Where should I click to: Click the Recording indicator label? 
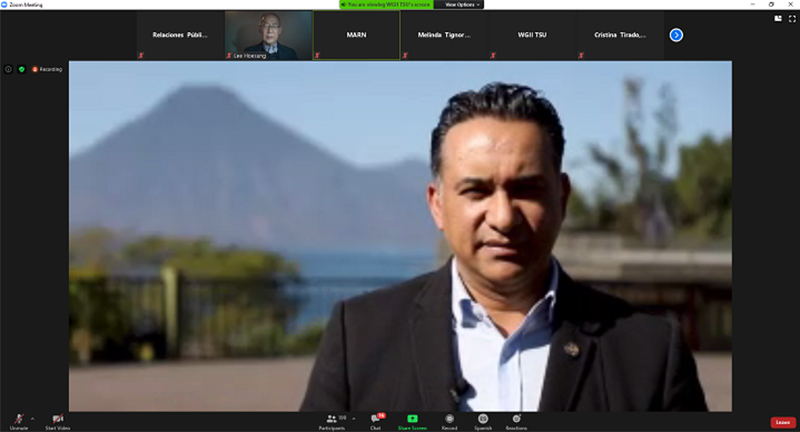click(x=47, y=69)
